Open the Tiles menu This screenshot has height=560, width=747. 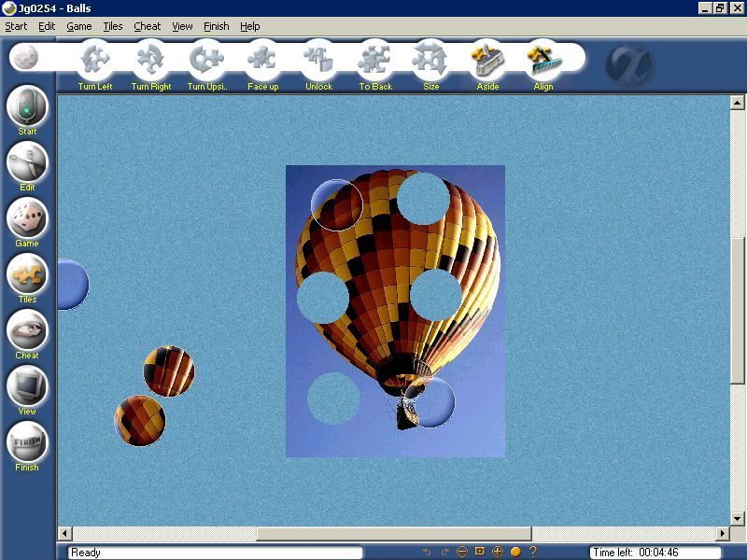[113, 26]
